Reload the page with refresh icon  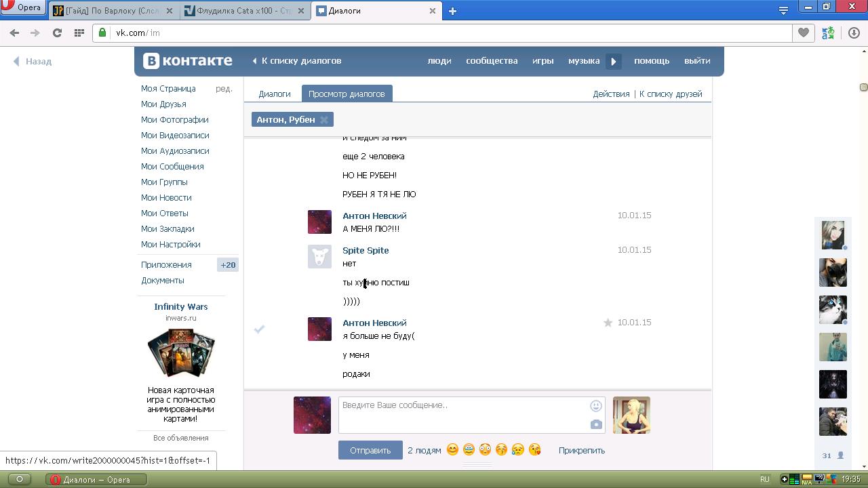pos(57,33)
